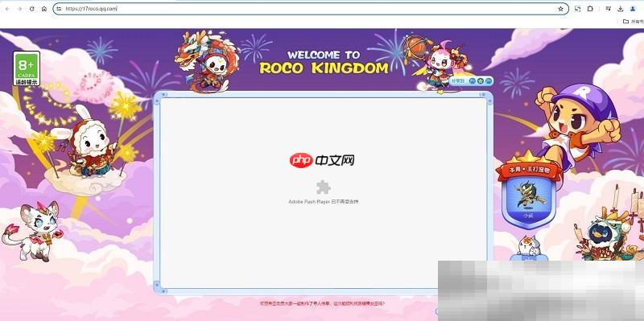Click the last share icon in 分享到 bar
The image size is (644, 321).
pos(488,81)
